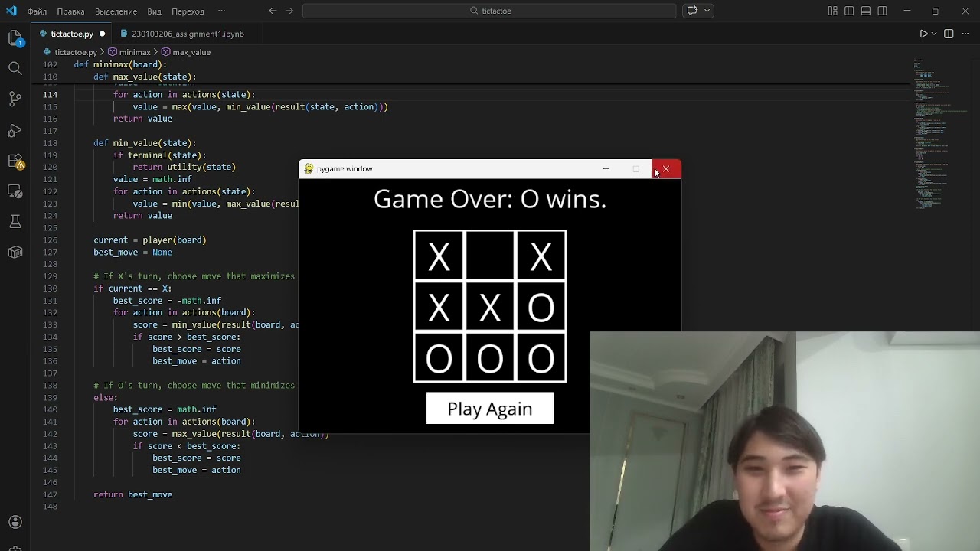Click line 'best_score = -math.inf'
Viewport: 980px width, 551px height.
tap(167, 301)
